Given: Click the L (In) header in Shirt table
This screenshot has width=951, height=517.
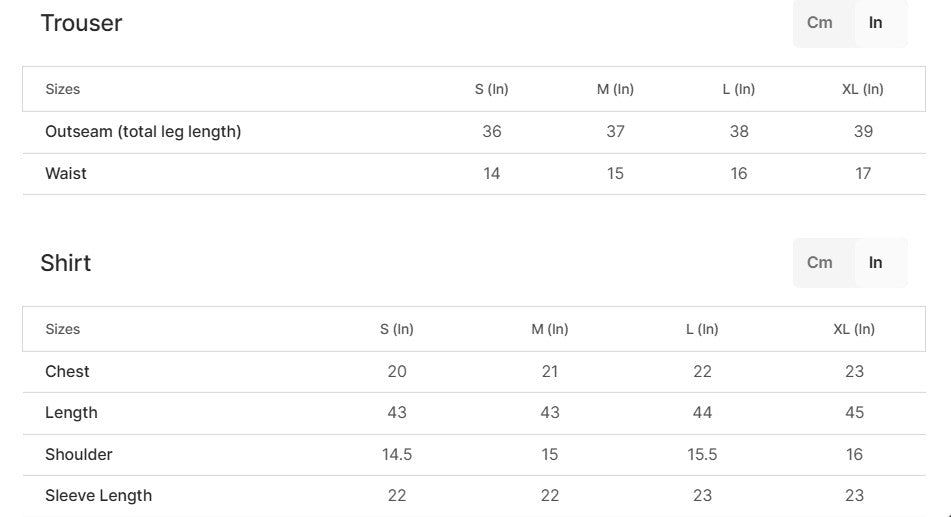Looking at the screenshot, I should pyautogui.click(x=702, y=329).
